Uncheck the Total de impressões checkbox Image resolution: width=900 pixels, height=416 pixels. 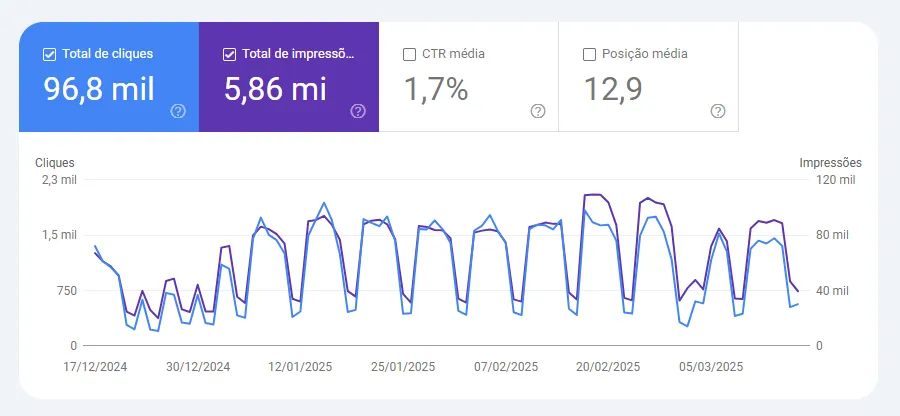[230, 54]
